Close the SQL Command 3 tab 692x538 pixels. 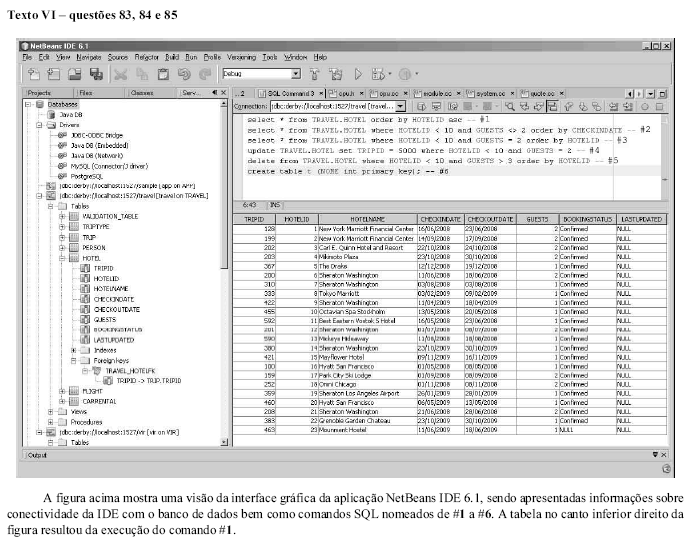coord(321,94)
